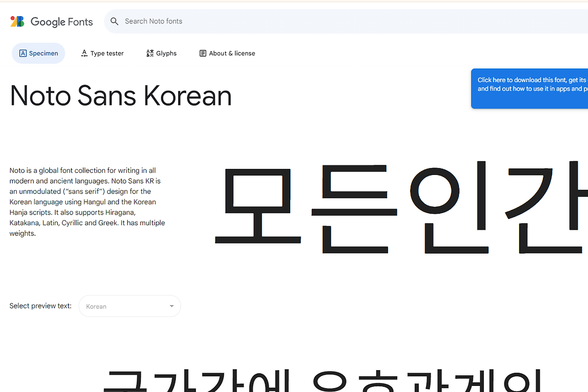Image resolution: width=588 pixels, height=392 pixels.
Task: Click the second Korean preview text line
Action: (323, 380)
